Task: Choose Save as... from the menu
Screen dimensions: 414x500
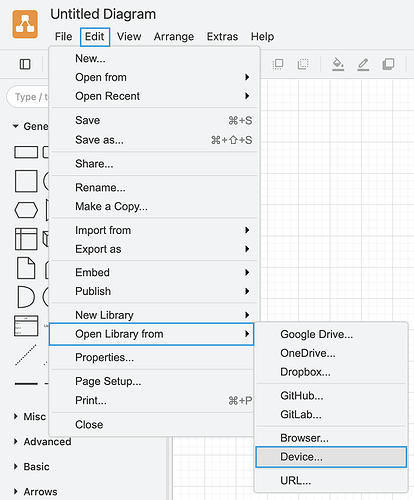Action: click(x=154, y=140)
